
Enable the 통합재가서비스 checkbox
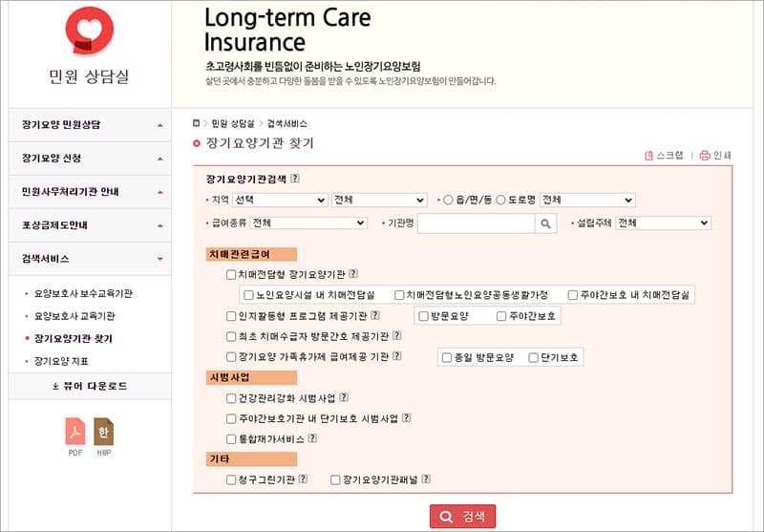(x=231, y=438)
